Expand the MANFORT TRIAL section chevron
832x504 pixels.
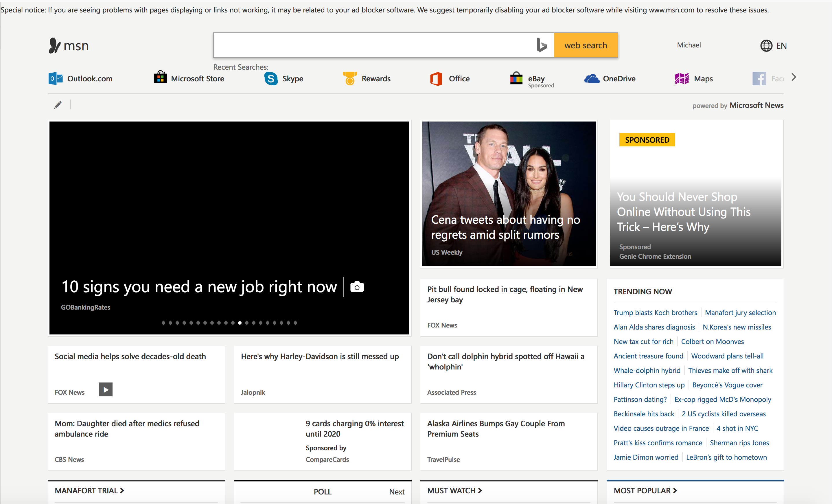click(x=122, y=490)
